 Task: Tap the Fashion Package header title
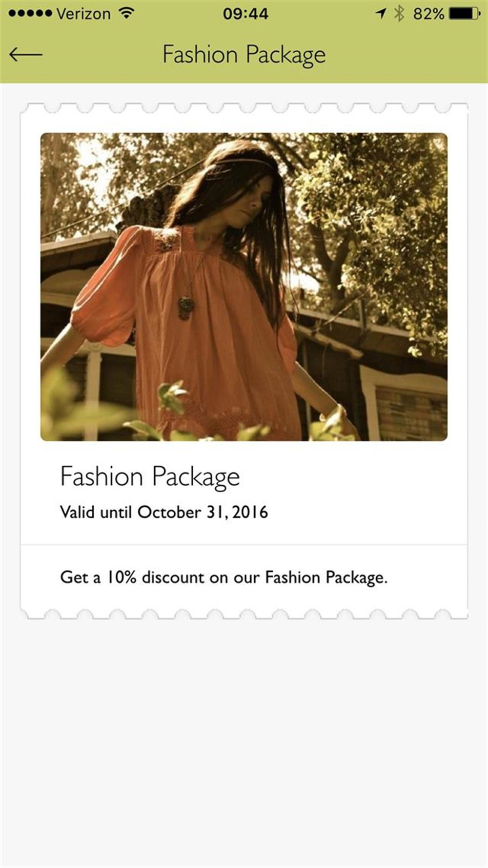[x=244, y=55]
